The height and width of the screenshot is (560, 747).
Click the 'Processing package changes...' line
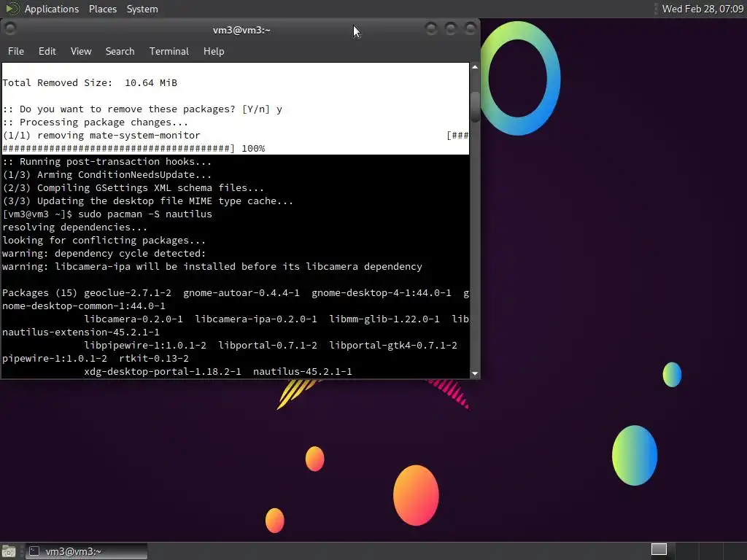96,122
